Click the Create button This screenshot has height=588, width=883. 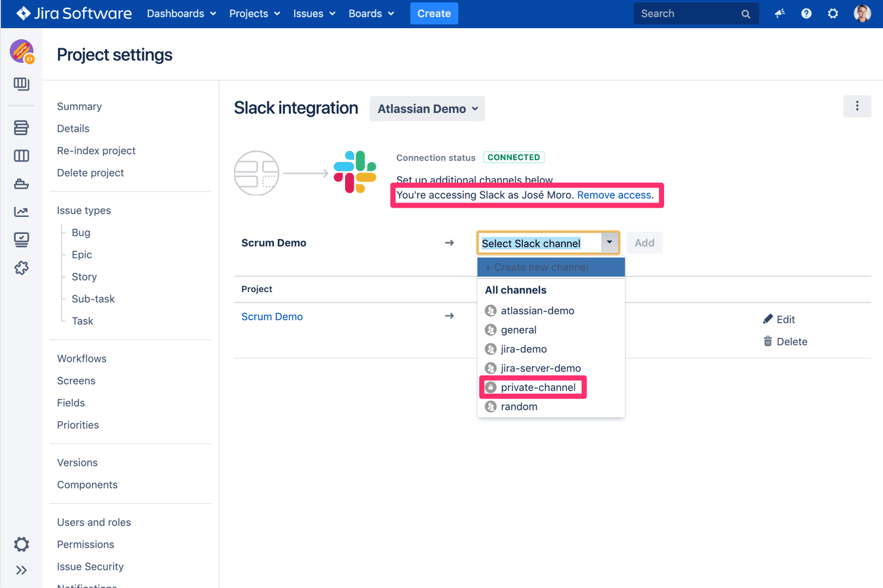pyautogui.click(x=434, y=13)
